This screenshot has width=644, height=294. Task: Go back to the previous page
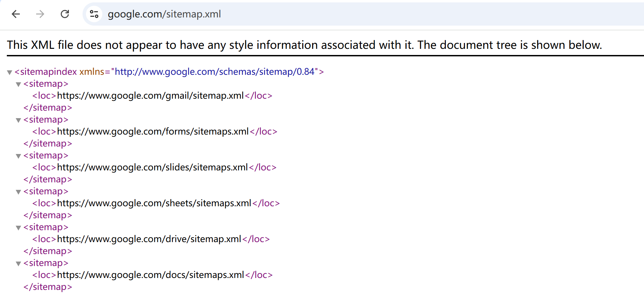(x=16, y=14)
